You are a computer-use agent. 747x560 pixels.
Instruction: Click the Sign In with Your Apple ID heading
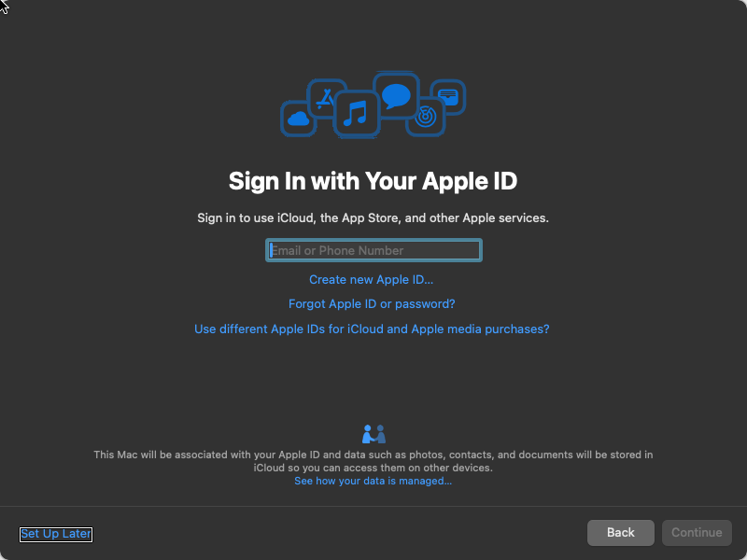(373, 180)
